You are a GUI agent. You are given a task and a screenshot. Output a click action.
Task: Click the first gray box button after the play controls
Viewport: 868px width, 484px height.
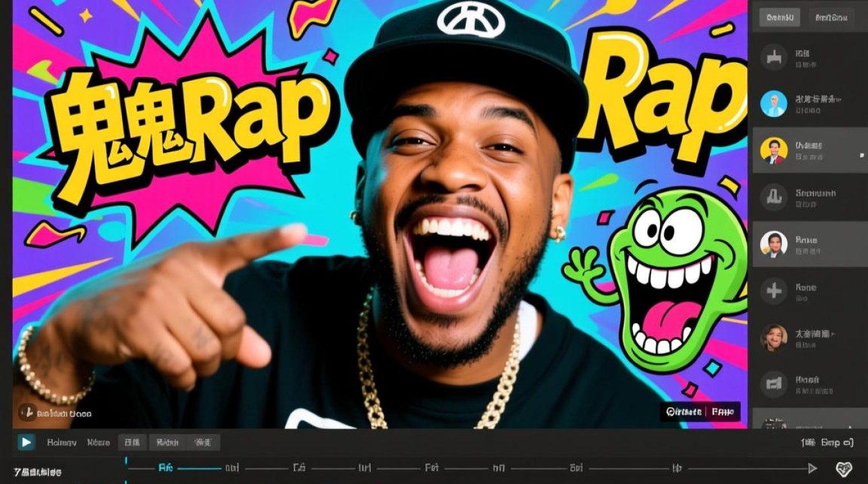(132, 443)
